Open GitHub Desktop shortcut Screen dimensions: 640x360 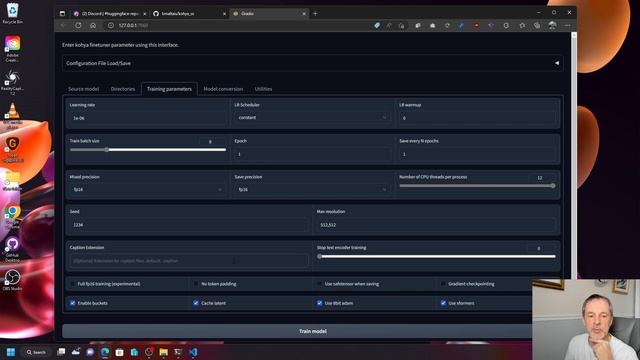[x=12, y=249]
